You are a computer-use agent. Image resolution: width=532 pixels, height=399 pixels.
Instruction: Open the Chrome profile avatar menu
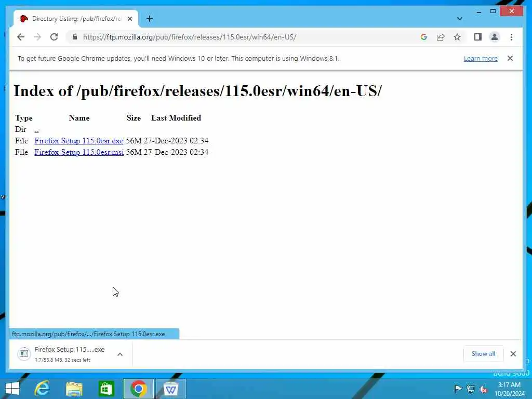pyautogui.click(x=495, y=37)
